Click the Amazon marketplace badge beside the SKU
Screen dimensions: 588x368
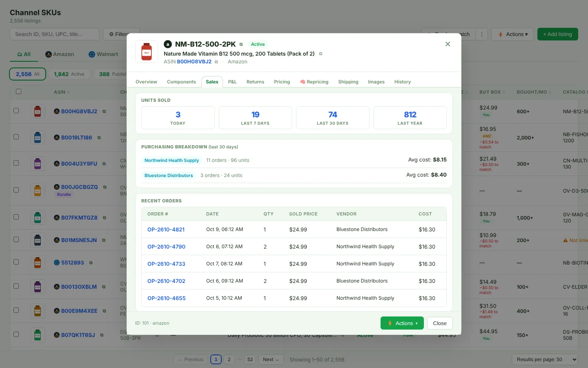point(168,44)
